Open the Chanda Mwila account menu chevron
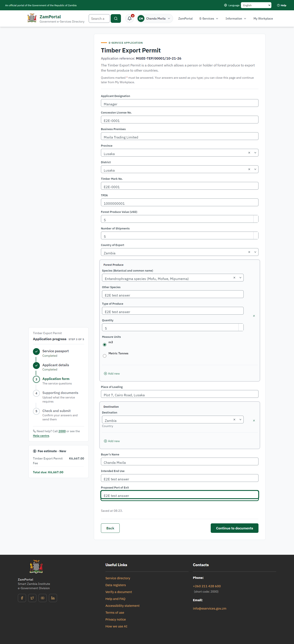The height and width of the screenshot is (644, 294). click(x=169, y=18)
